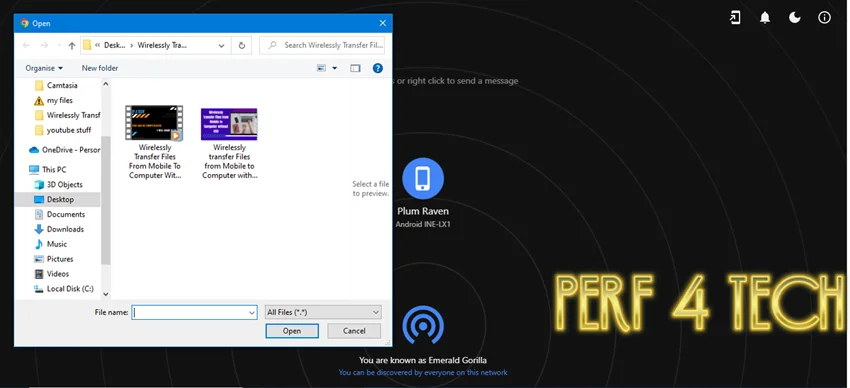The image size is (850, 388).
Task: Click the change view icon
Action: (x=321, y=68)
